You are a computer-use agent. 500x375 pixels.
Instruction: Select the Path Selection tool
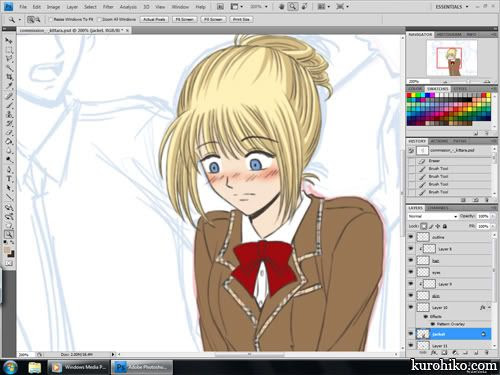(9, 188)
